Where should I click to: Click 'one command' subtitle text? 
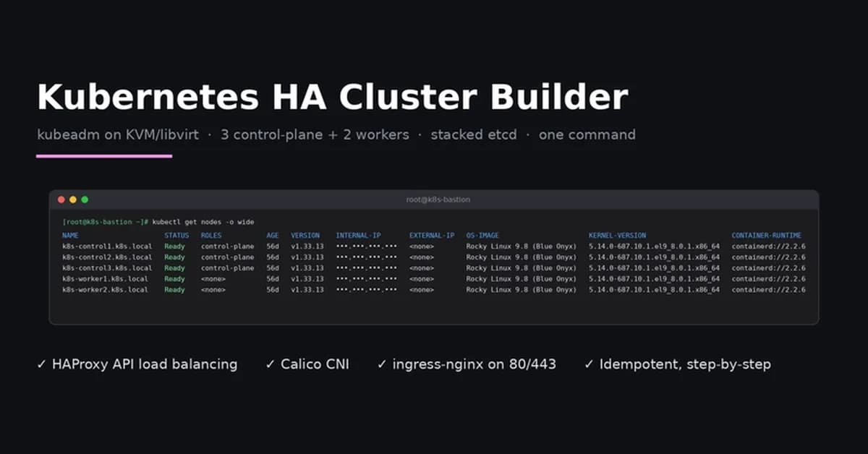click(x=587, y=134)
